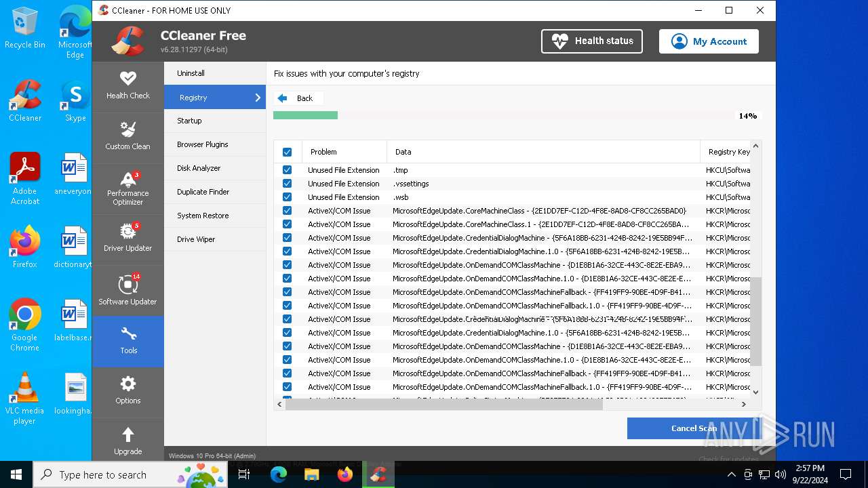
Task: Uncheck the last OnDemandCOMClassMachineFallback.1.0 row checkbox
Action: pyautogui.click(x=287, y=387)
